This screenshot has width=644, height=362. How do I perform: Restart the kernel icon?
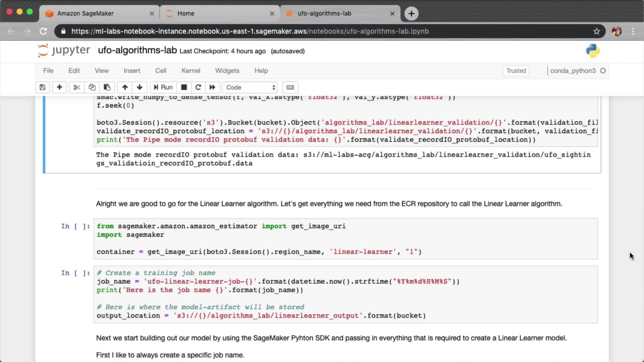click(198, 87)
